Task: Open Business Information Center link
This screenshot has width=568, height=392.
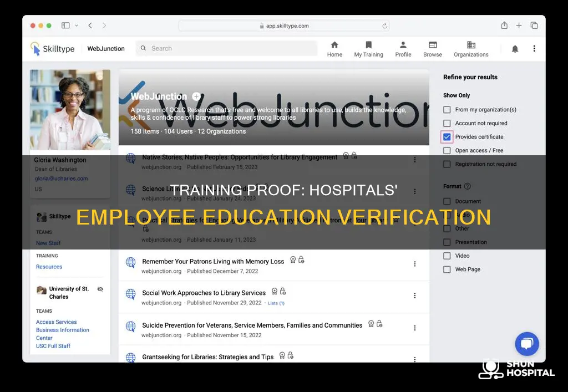Action: (x=62, y=334)
